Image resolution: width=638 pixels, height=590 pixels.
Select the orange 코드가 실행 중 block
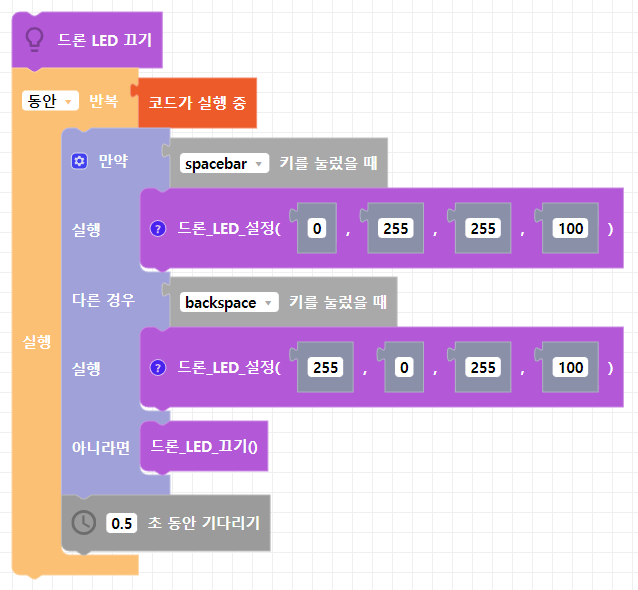pyautogui.click(x=197, y=103)
